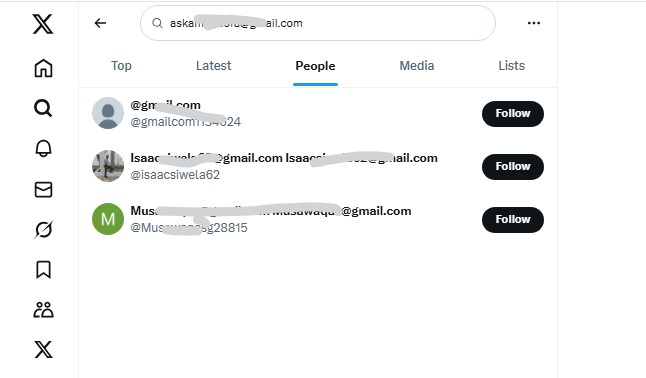Open Bookmarks icon in sidebar
646x378 pixels.
tap(43, 270)
